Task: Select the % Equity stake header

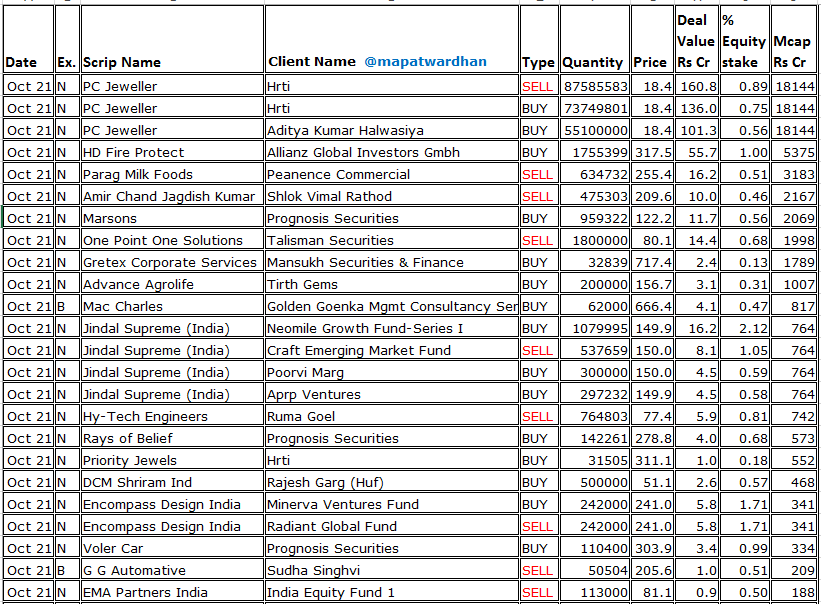Action: (x=745, y=39)
